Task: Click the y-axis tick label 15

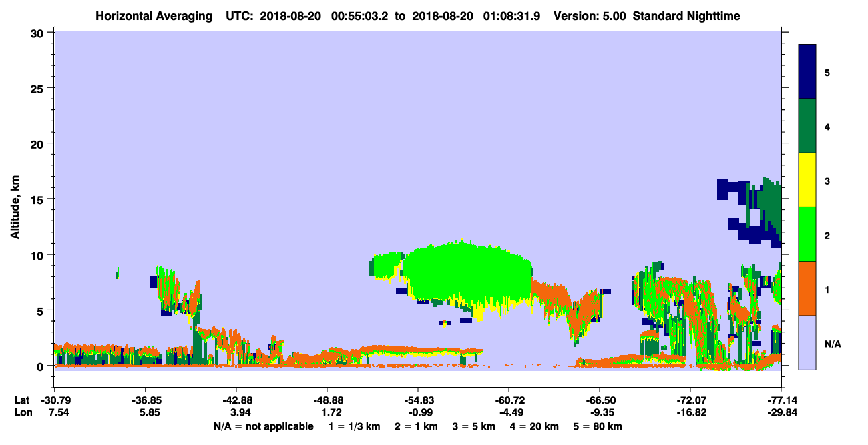Action: [x=39, y=199]
